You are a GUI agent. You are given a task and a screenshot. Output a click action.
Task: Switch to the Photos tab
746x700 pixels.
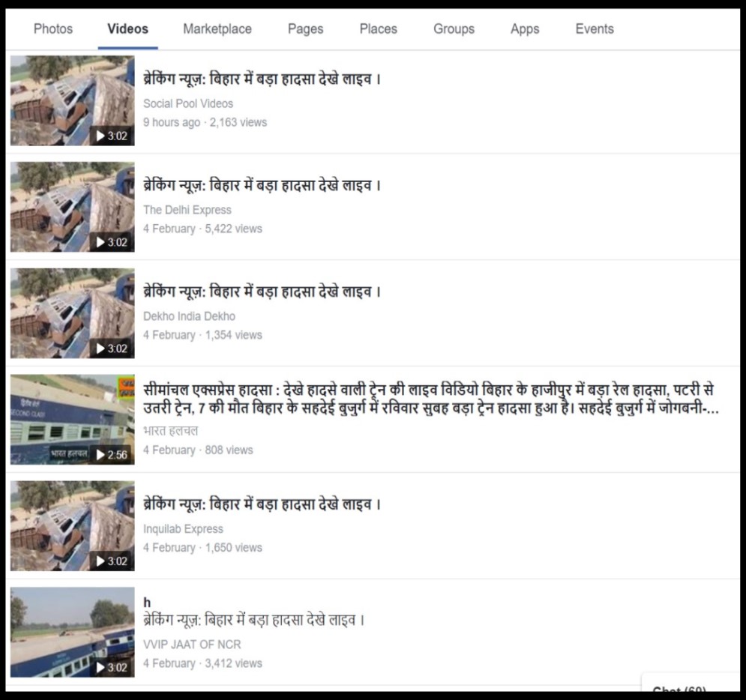pos(52,29)
